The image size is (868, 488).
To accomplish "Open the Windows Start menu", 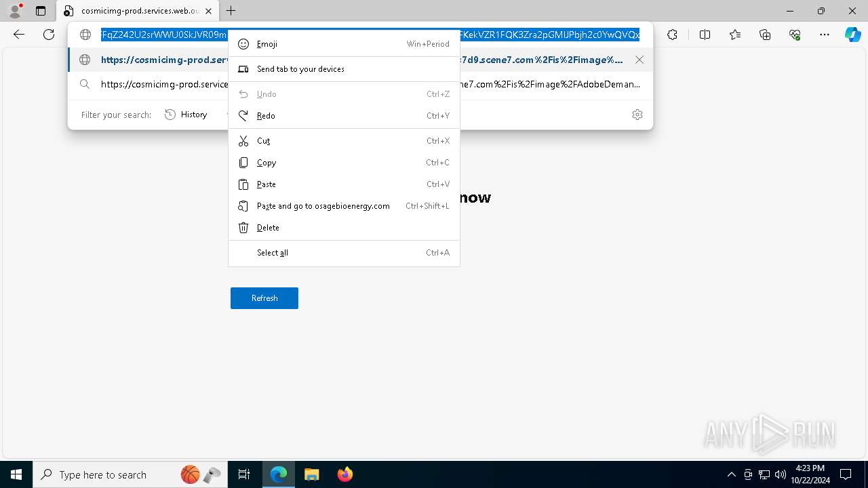I will pos(16,474).
